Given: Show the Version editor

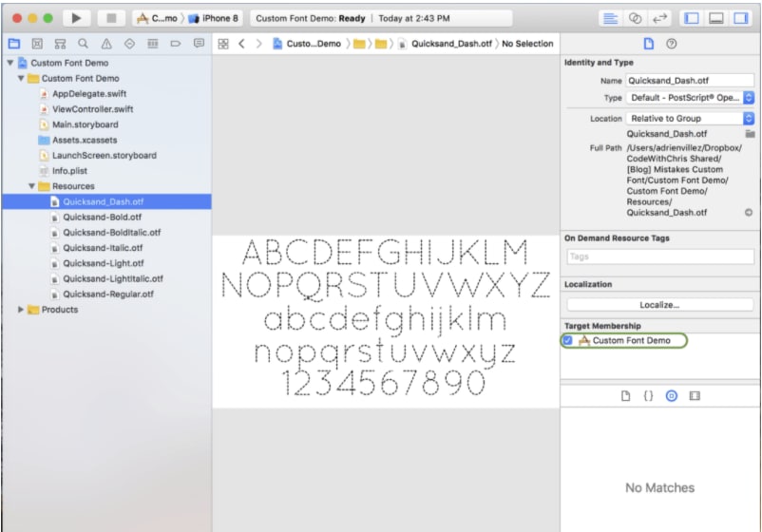Looking at the screenshot, I should [x=659, y=18].
